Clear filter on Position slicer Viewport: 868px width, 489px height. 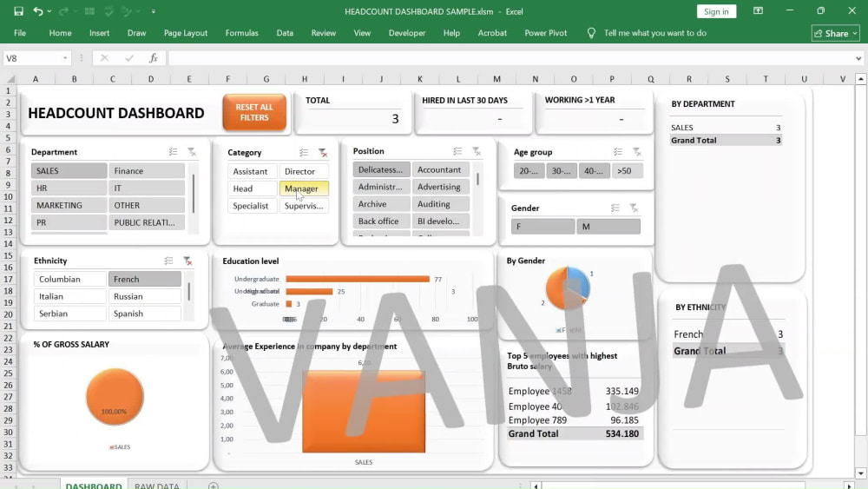click(476, 151)
